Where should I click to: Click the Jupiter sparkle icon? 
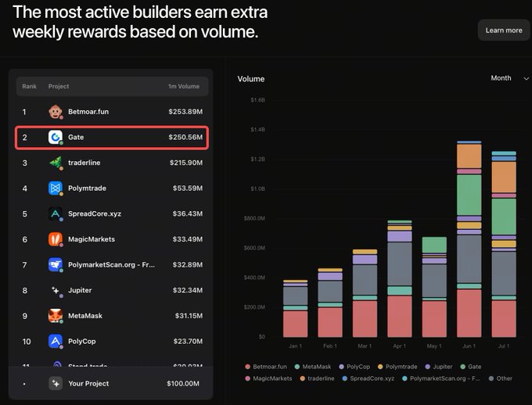point(56,290)
